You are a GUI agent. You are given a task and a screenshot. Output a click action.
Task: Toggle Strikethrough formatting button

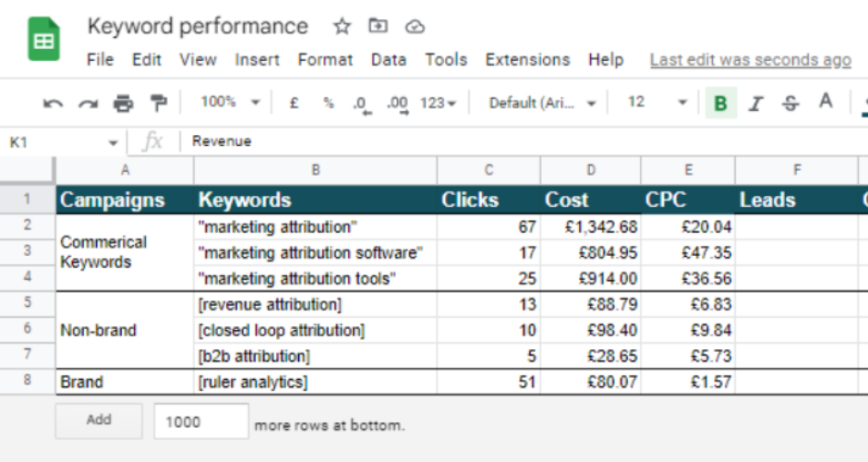point(790,103)
